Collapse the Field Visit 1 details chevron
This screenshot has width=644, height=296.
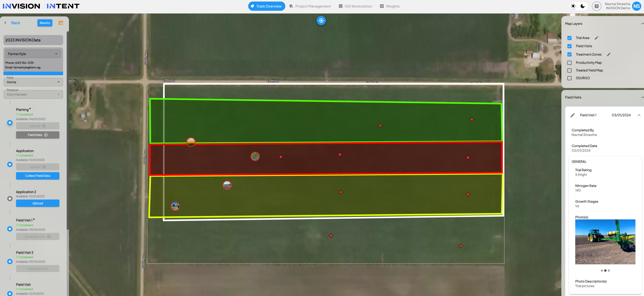[x=639, y=115]
